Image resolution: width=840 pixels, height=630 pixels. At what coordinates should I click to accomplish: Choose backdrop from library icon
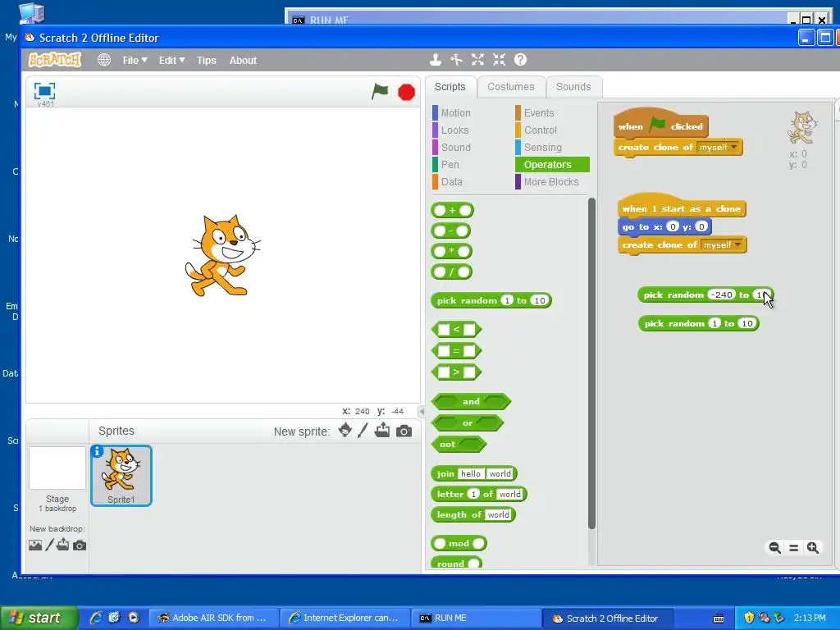pyautogui.click(x=35, y=546)
